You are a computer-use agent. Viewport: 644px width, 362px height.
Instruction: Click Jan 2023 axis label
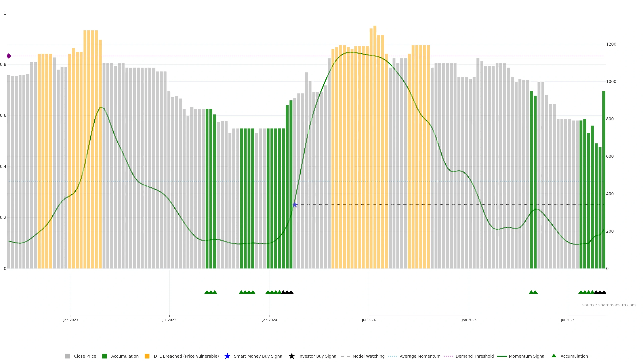click(70, 320)
